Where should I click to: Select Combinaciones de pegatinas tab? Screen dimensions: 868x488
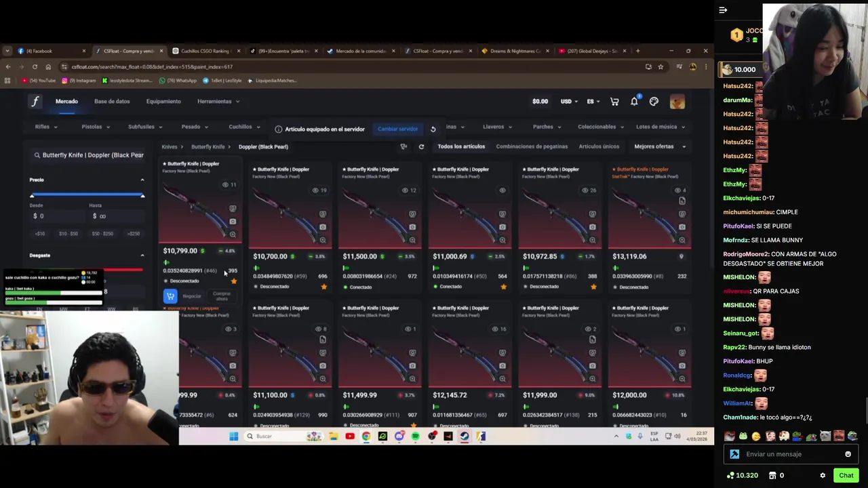532,146
